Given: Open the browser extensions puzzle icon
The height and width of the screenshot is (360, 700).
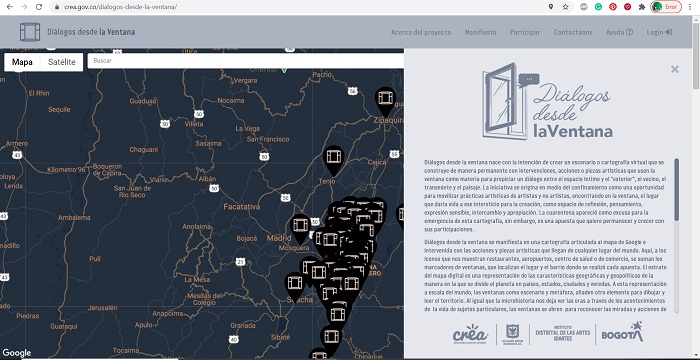Looking at the screenshot, I should [642, 7].
